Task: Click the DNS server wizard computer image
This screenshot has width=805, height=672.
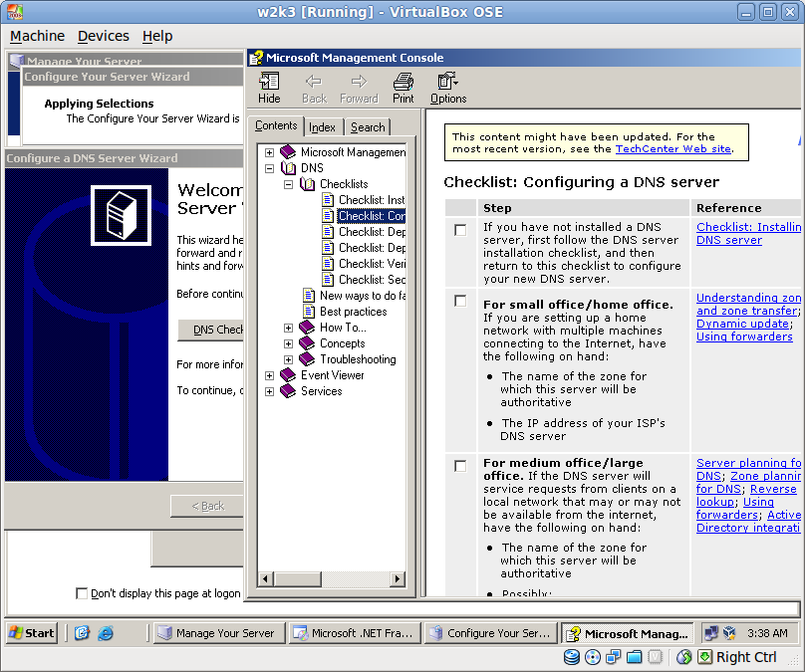Action: 122,215
